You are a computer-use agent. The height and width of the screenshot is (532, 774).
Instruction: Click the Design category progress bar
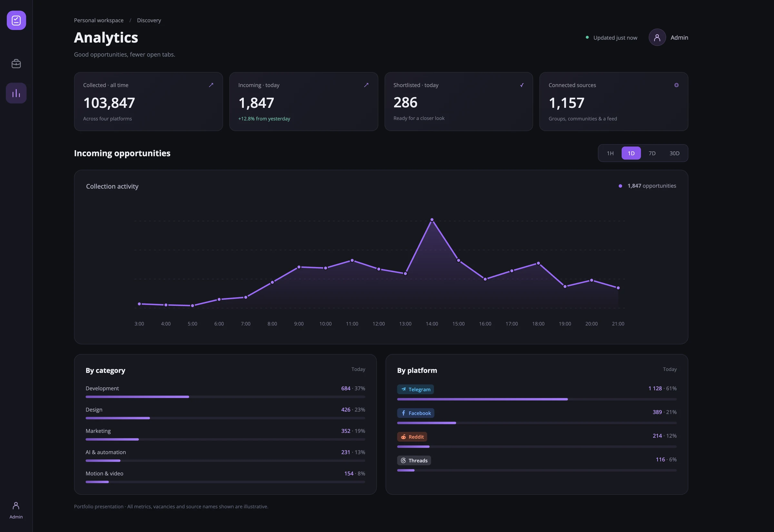click(x=225, y=418)
